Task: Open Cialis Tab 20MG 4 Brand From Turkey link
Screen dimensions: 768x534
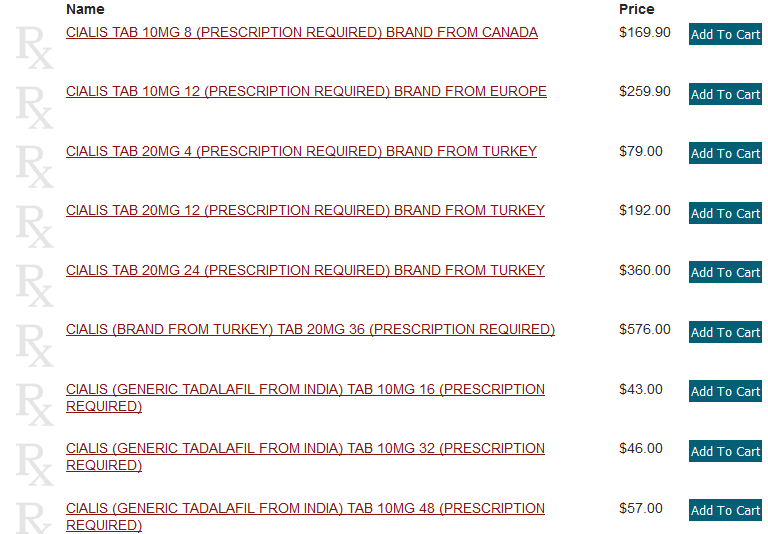Action: 301,151
